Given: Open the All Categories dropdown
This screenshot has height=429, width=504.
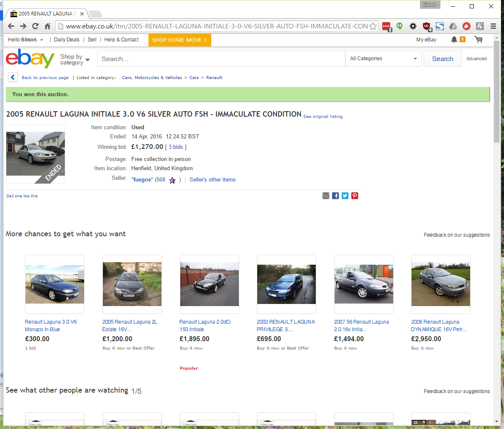Looking at the screenshot, I should [384, 59].
